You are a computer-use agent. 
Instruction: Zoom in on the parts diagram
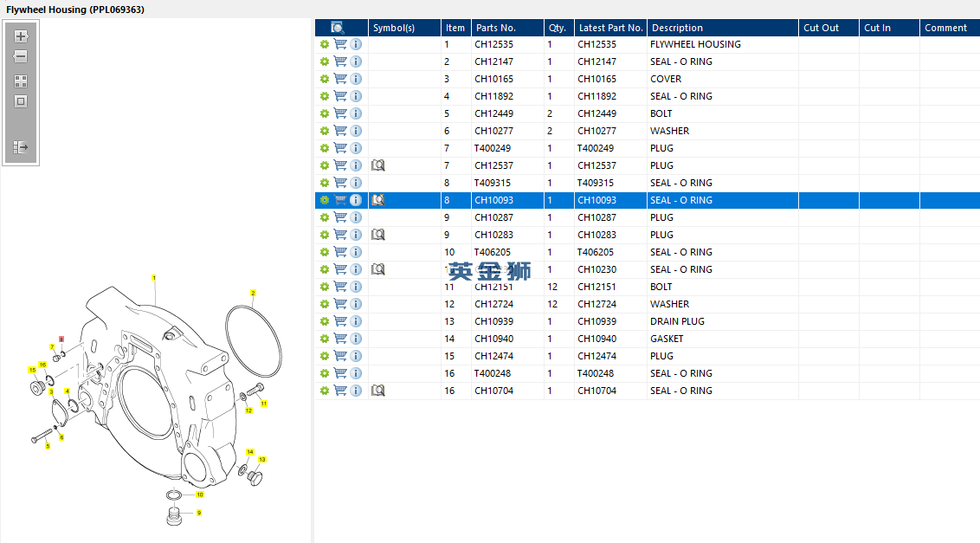[21, 36]
